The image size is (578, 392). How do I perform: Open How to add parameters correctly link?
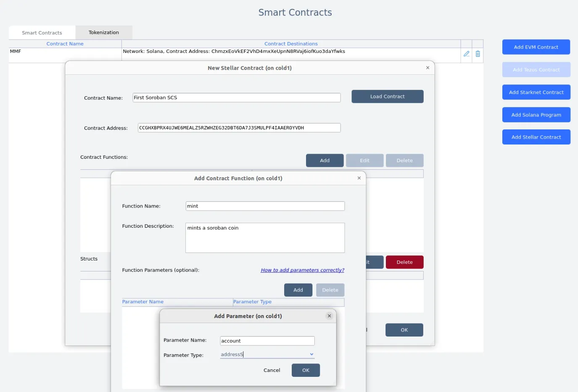[303, 270]
